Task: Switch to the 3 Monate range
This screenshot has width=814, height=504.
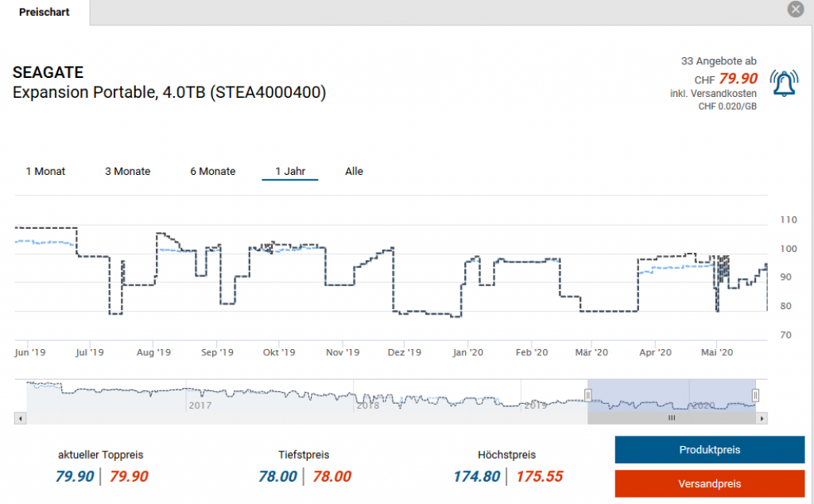Action: (x=127, y=171)
